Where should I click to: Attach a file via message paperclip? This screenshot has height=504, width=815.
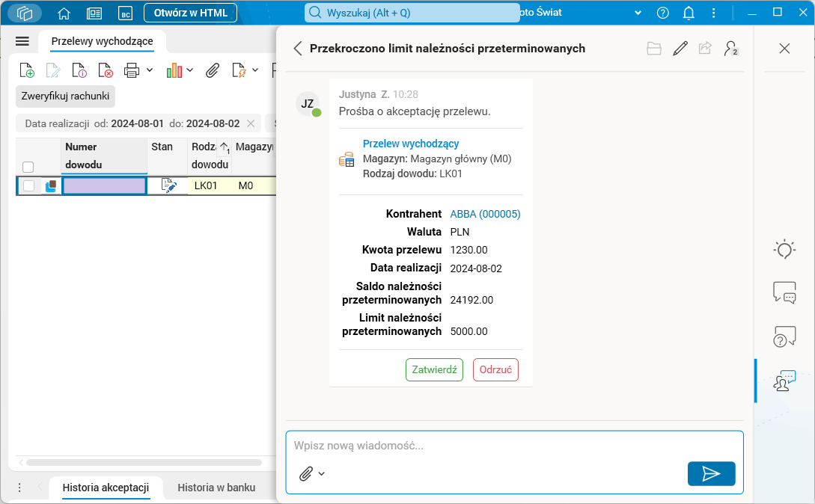coord(306,473)
